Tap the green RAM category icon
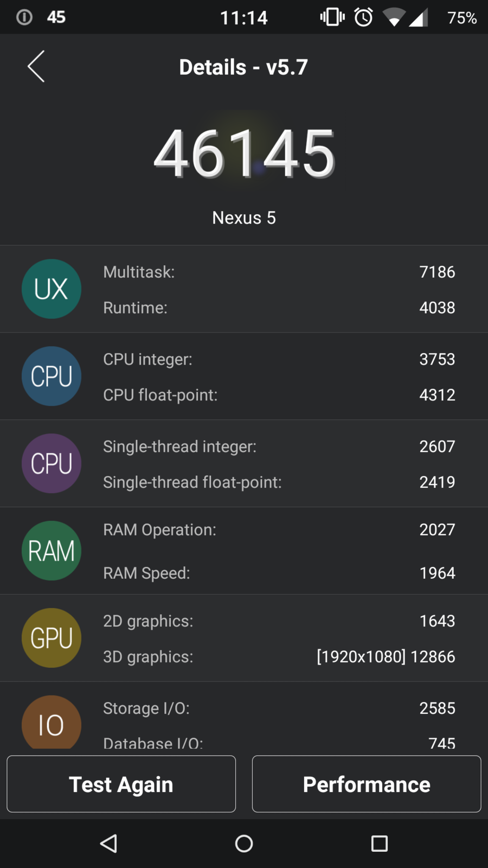The image size is (488, 868). point(52,551)
